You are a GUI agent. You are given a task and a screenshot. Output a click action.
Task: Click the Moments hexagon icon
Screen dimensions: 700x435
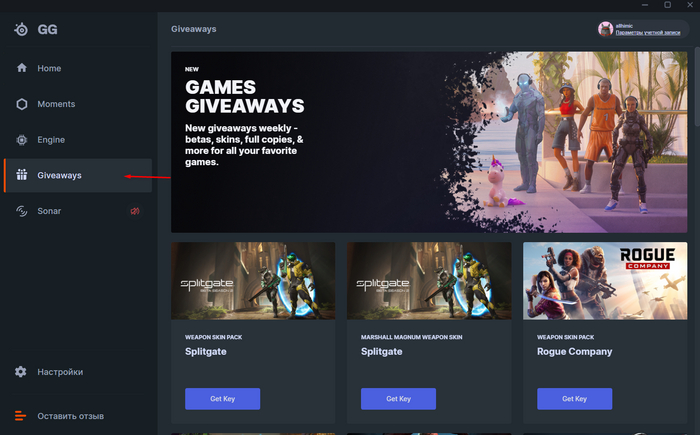[x=21, y=104]
